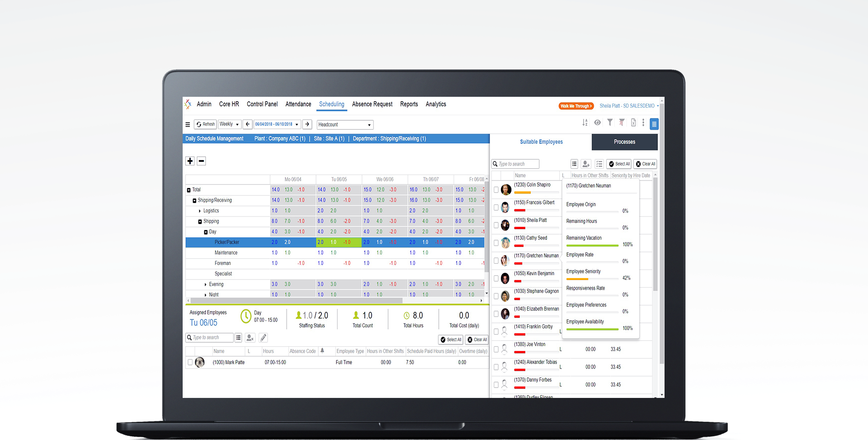Focus the Suitable Employees search field
868x440 pixels.
click(515, 164)
